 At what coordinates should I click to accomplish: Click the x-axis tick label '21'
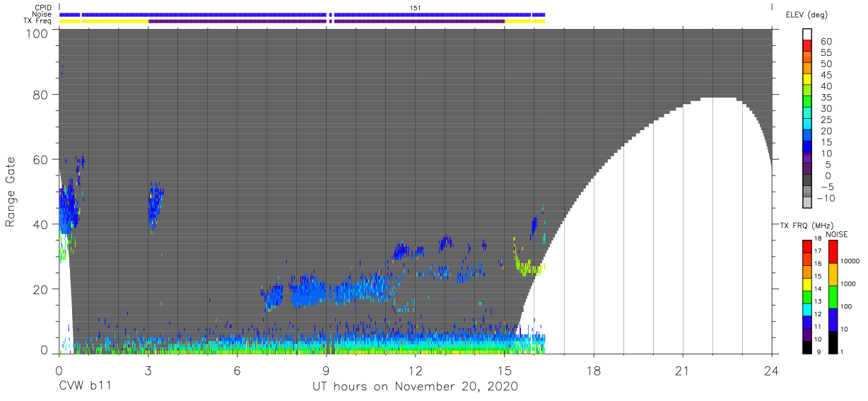pyautogui.click(x=683, y=370)
